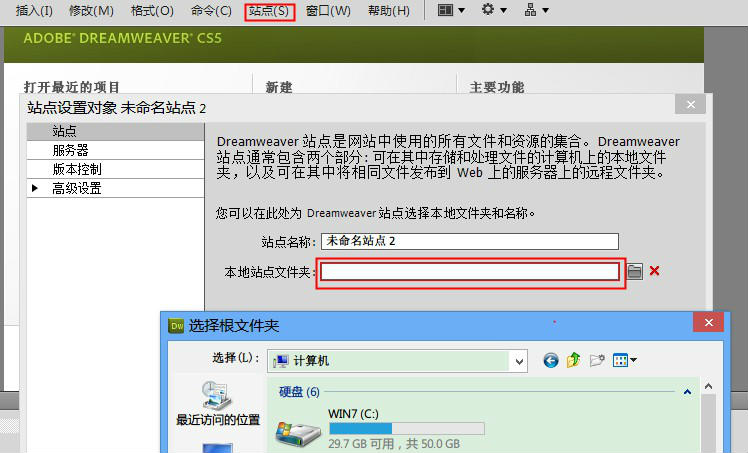748x453 pixels.
Task: Click the C: drive capacity bar
Action: [407, 428]
